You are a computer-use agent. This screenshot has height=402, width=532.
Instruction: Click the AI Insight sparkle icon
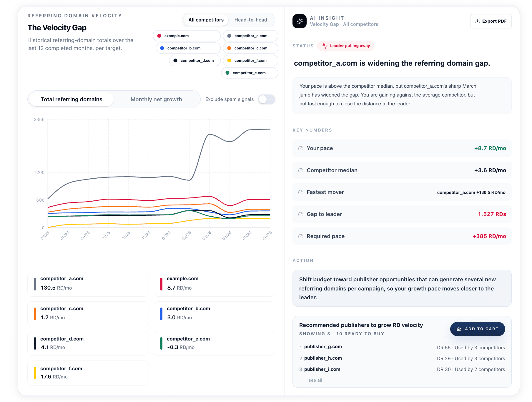coord(300,21)
